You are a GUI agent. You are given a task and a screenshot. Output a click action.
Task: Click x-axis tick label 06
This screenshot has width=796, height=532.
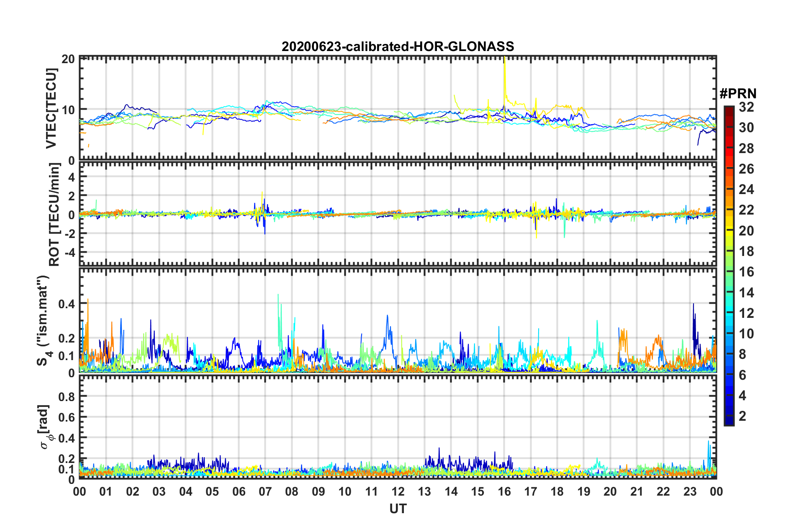pos(239,491)
